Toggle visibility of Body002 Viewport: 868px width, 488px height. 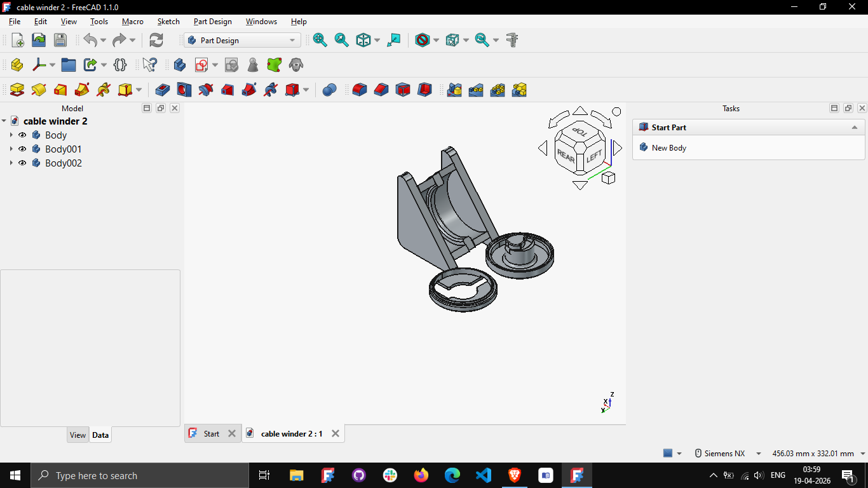[22, 163]
